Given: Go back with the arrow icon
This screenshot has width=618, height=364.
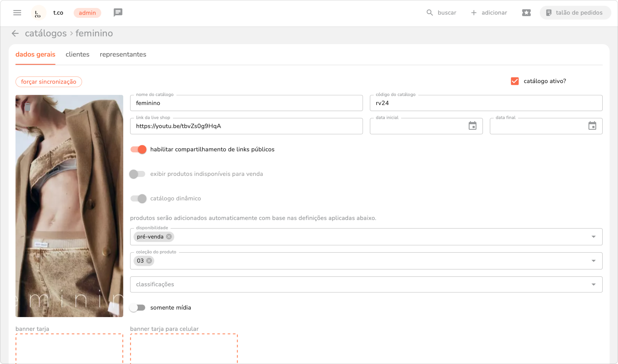Looking at the screenshot, I should [x=15, y=33].
